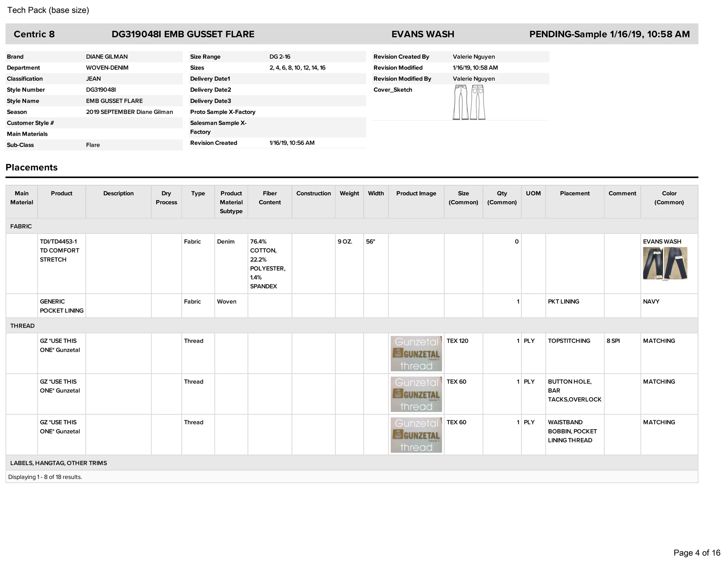Click the DIANE GILMAN brand value
Image resolution: width=728 pixels, height=563 pixels.
(107, 57)
